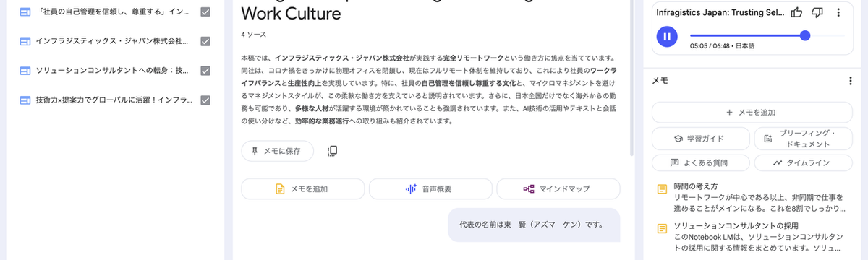Open the メモ panel three-dot menu
This screenshot has height=260, width=868.
851,82
